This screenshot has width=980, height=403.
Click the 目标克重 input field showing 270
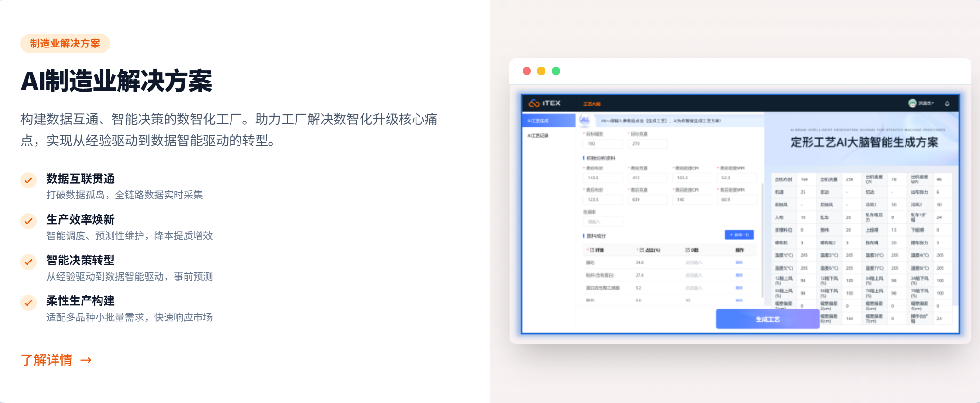pyautogui.click(x=647, y=143)
